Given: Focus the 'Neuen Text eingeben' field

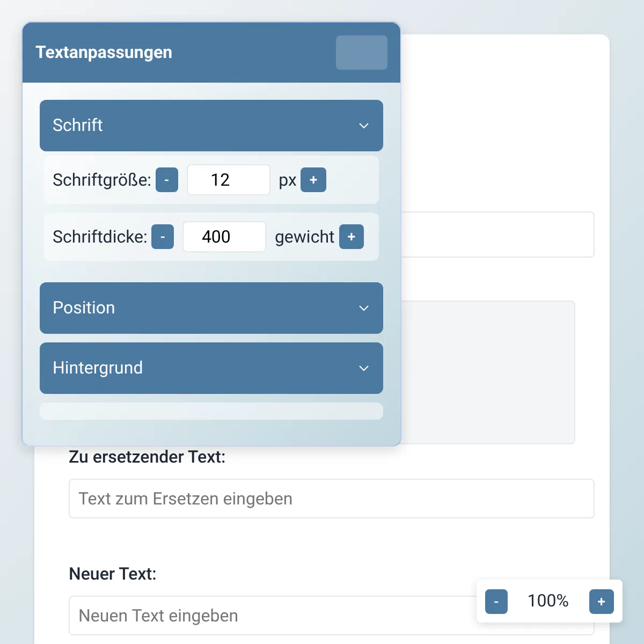Looking at the screenshot, I should pyautogui.click(x=268, y=616).
